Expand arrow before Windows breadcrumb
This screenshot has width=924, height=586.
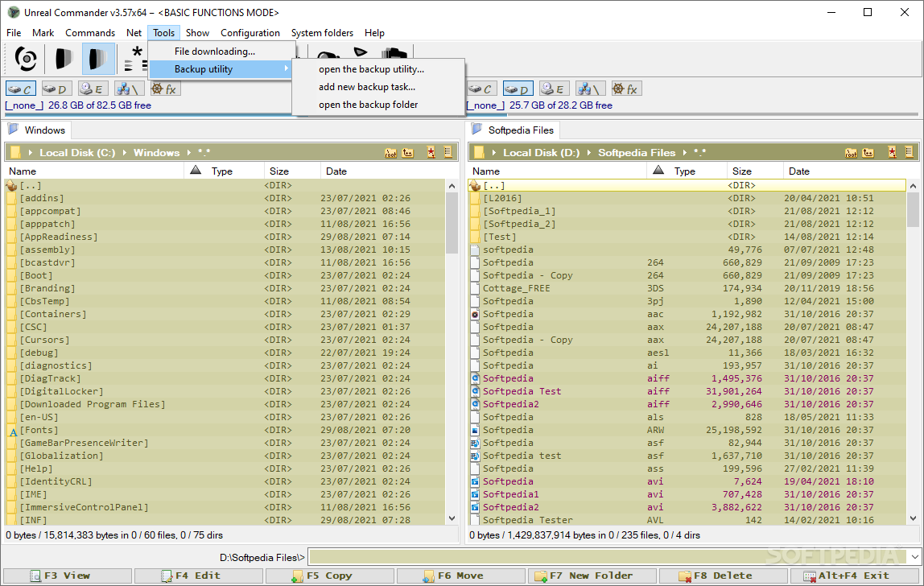point(124,153)
